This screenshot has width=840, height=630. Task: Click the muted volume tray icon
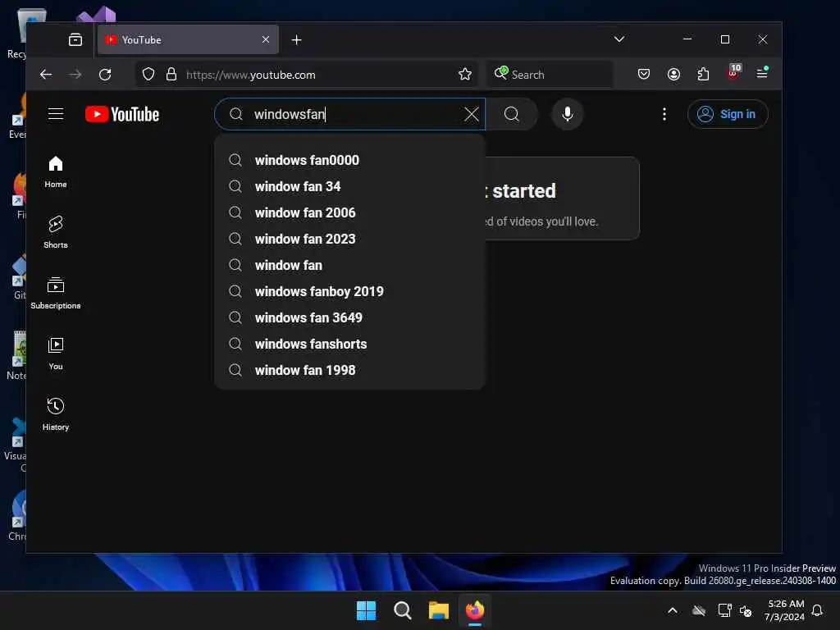746,610
